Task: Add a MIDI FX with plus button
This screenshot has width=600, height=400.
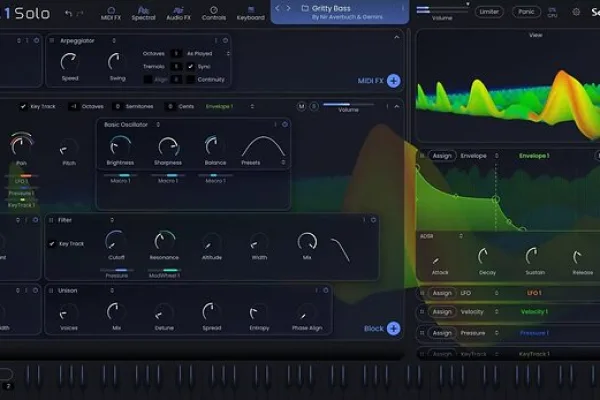Action: pos(393,81)
